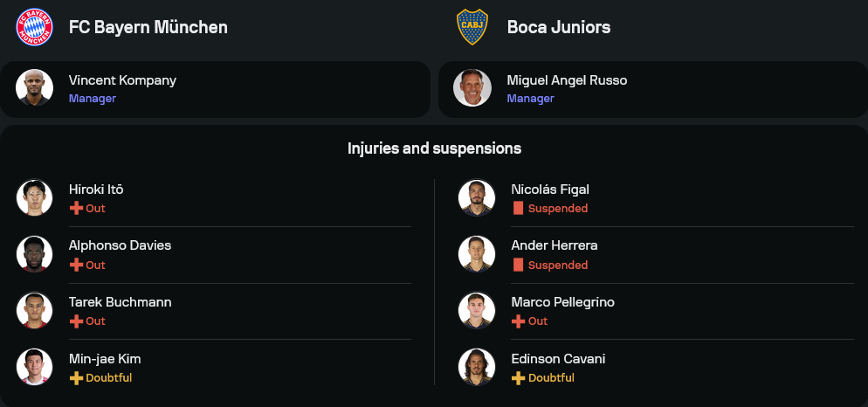
Task: View Vincent Kompany's profile by name
Action: click(x=122, y=80)
